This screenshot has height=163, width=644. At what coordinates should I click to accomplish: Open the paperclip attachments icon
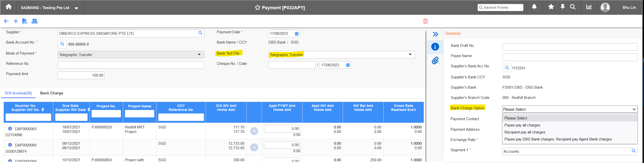click(435, 61)
